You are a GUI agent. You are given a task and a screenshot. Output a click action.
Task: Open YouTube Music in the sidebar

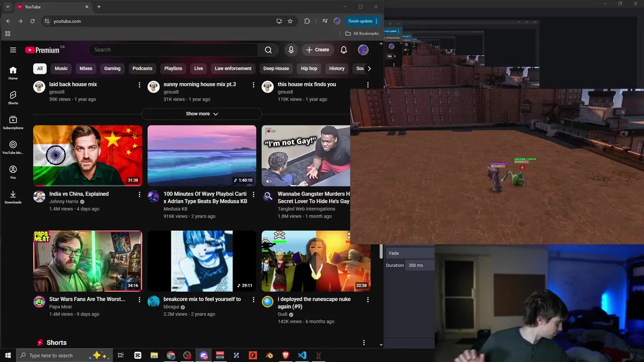13,147
